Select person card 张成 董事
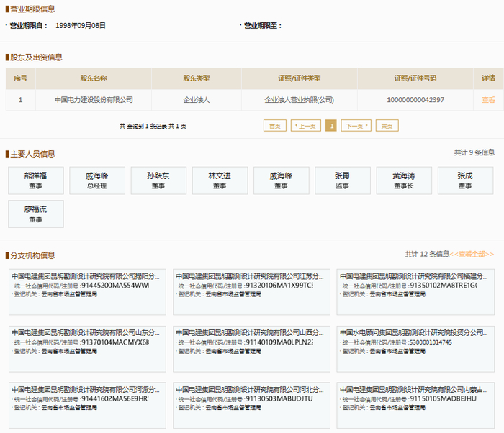This screenshot has width=504, height=433. click(465, 181)
